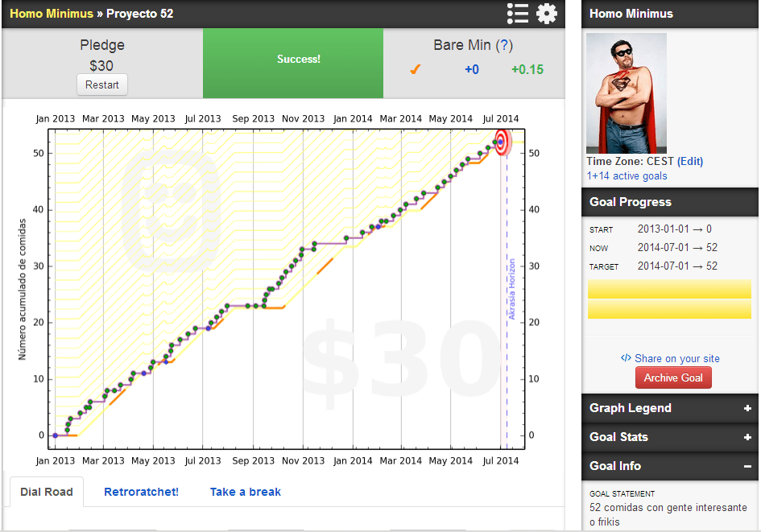Screen dimensions: 761x532
Task: Click the superhero profile photo
Action: point(627,93)
